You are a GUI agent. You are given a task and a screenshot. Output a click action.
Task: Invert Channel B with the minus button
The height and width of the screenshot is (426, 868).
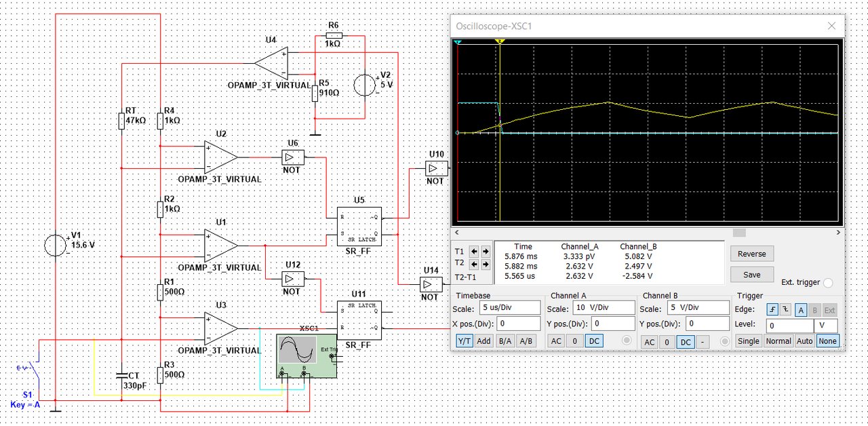click(703, 342)
